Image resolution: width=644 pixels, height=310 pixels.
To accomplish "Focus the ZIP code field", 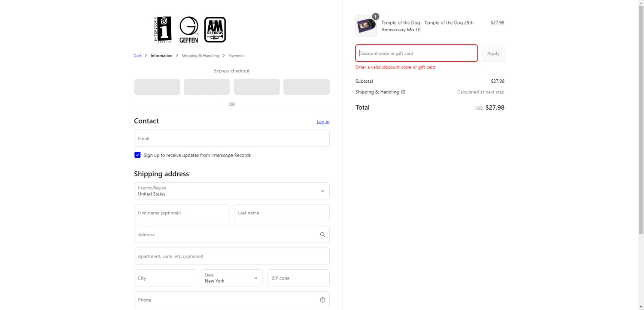I will [298, 278].
